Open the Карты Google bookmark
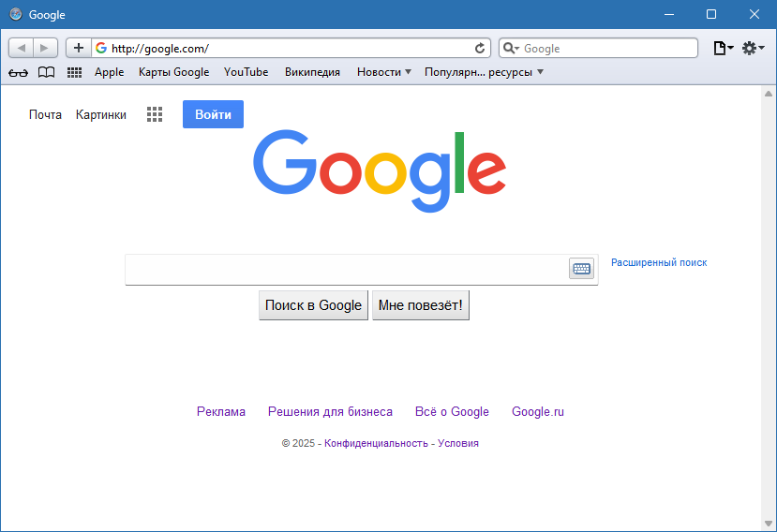 pos(173,72)
